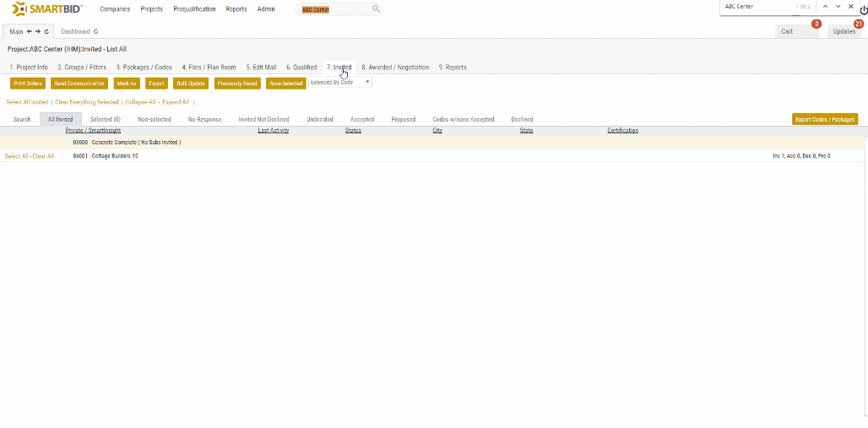Select the No Response filter tab

pyautogui.click(x=205, y=119)
